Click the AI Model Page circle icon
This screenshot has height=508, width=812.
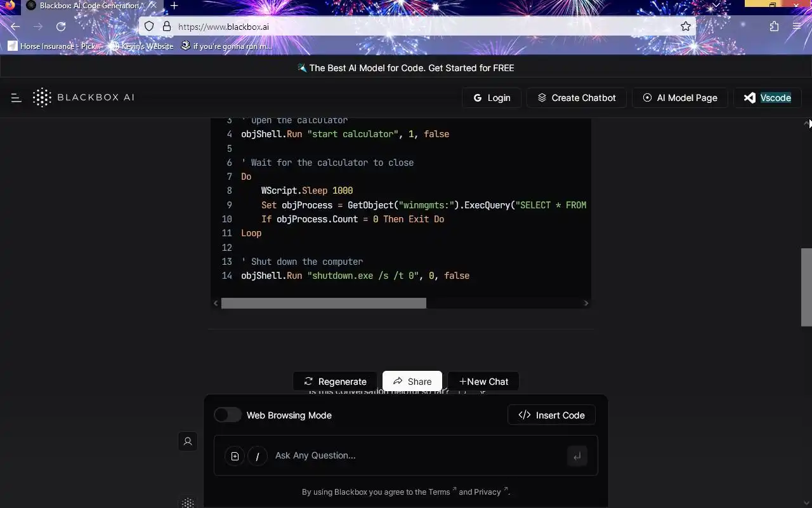(x=647, y=98)
